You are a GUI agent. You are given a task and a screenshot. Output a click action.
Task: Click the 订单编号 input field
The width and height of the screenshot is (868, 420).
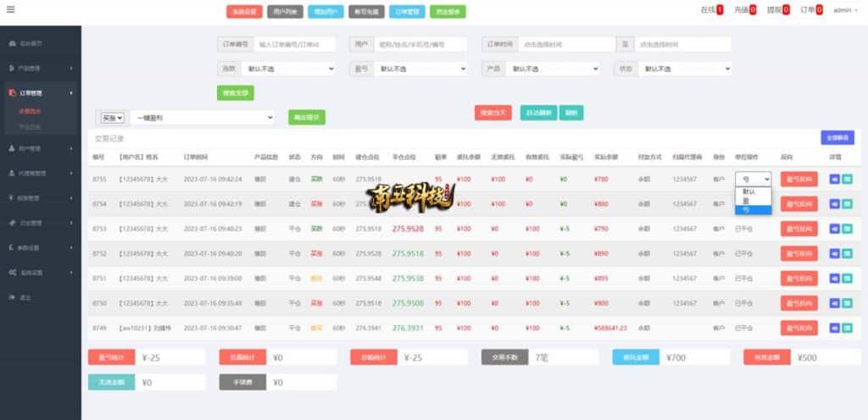(294, 44)
